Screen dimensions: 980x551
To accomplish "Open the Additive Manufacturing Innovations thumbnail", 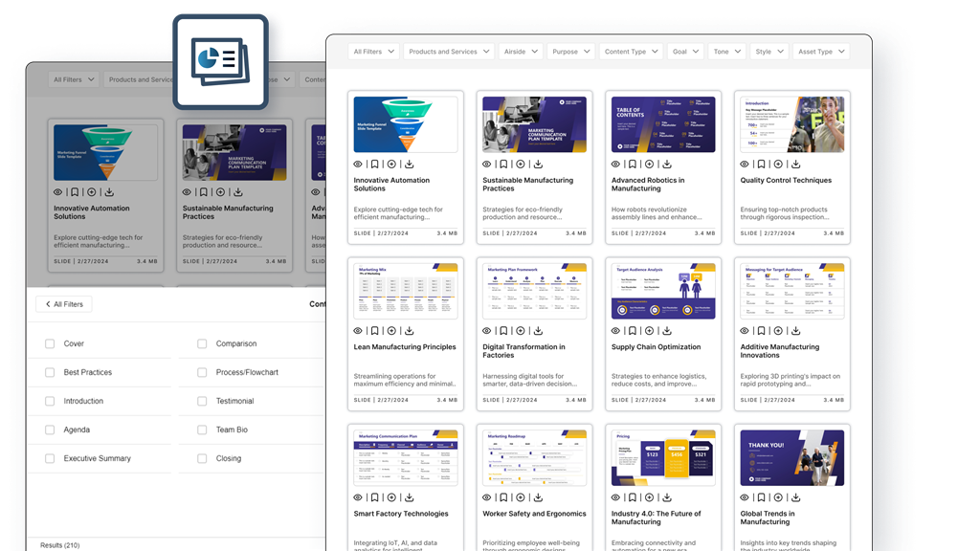I will click(x=792, y=291).
